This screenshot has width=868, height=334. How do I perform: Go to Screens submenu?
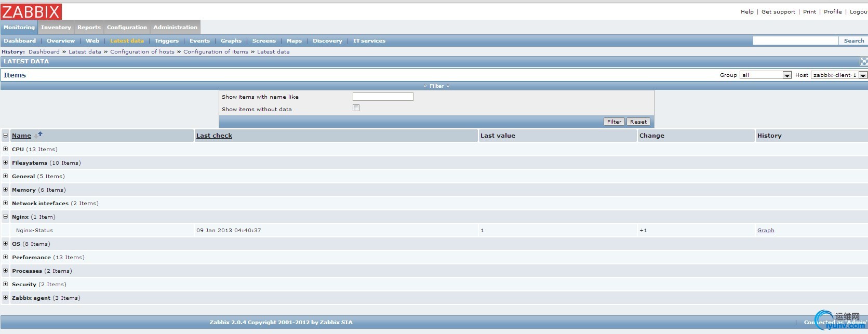tap(264, 41)
